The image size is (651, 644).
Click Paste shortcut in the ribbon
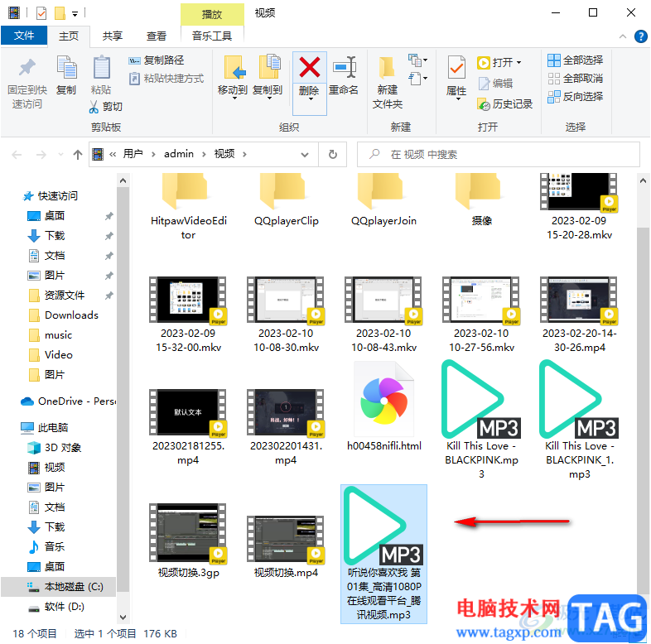coord(167,79)
